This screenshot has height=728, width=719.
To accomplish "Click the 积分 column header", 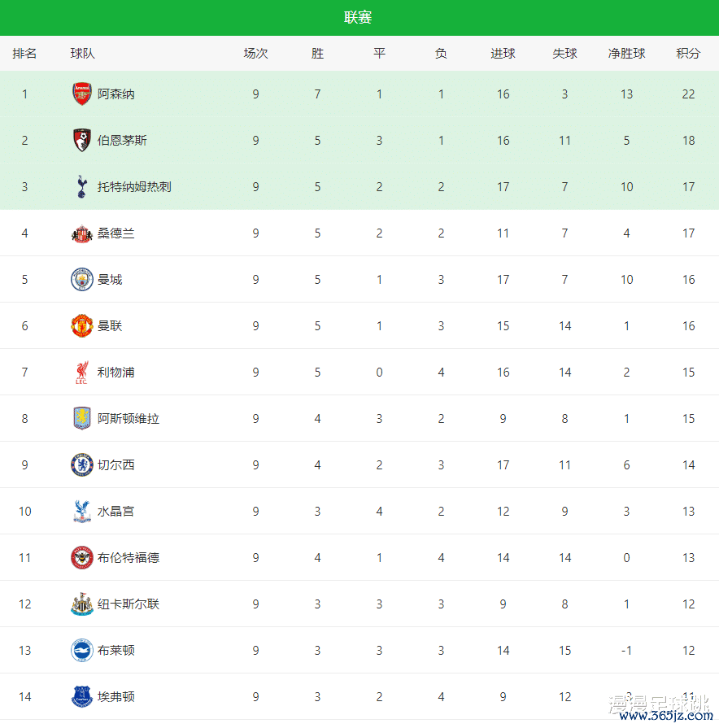I will 688,54.
